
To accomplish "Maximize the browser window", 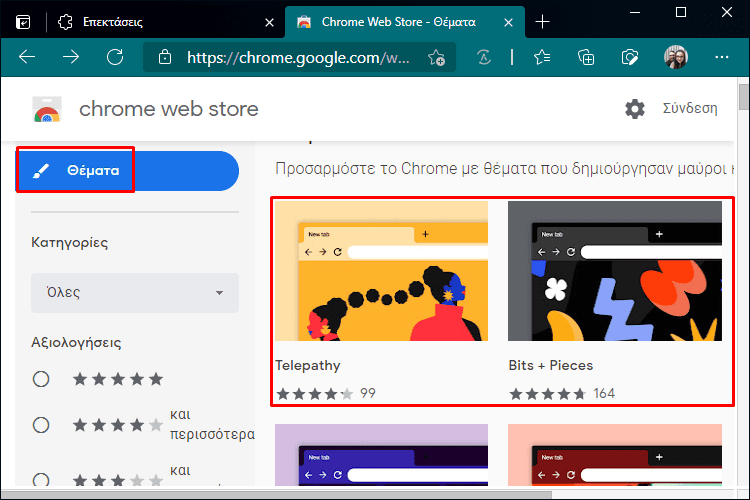I will tap(681, 12).
